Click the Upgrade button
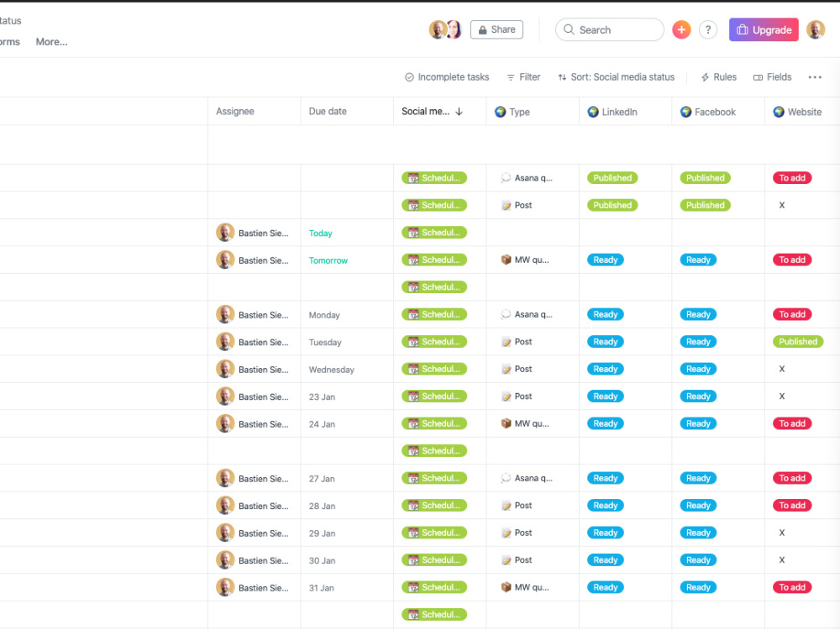Viewport: 840px width, 630px height. [x=764, y=29]
